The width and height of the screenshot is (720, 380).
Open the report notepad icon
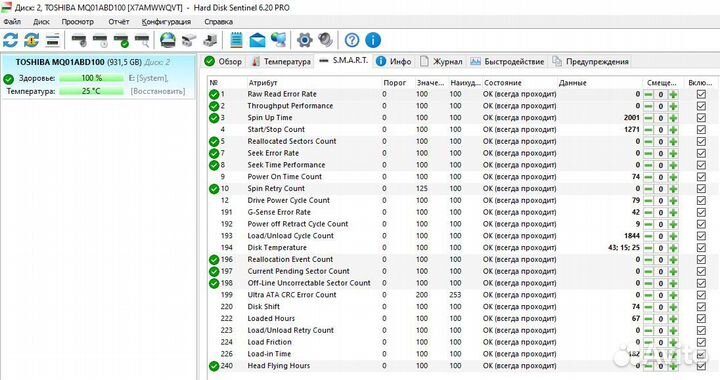pyautogui.click(x=236, y=40)
